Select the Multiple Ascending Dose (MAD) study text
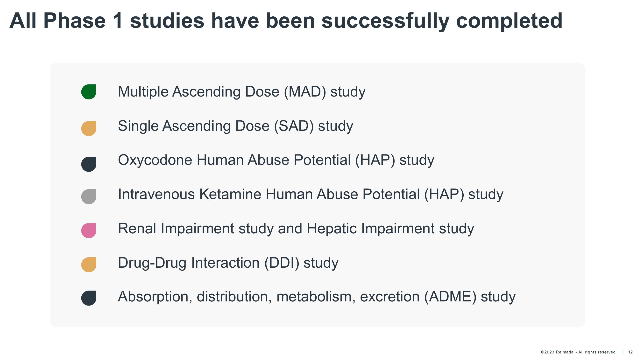 coord(241,92)
